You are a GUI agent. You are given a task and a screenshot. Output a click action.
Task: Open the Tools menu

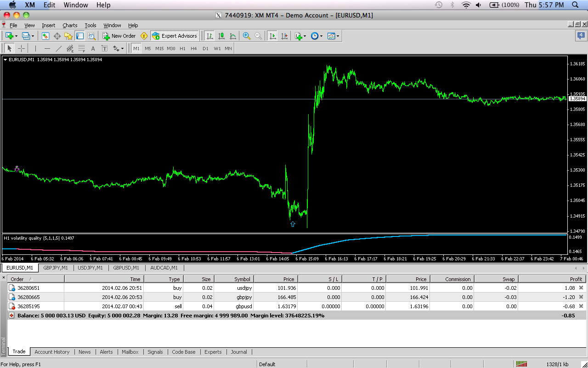[90, 25]
